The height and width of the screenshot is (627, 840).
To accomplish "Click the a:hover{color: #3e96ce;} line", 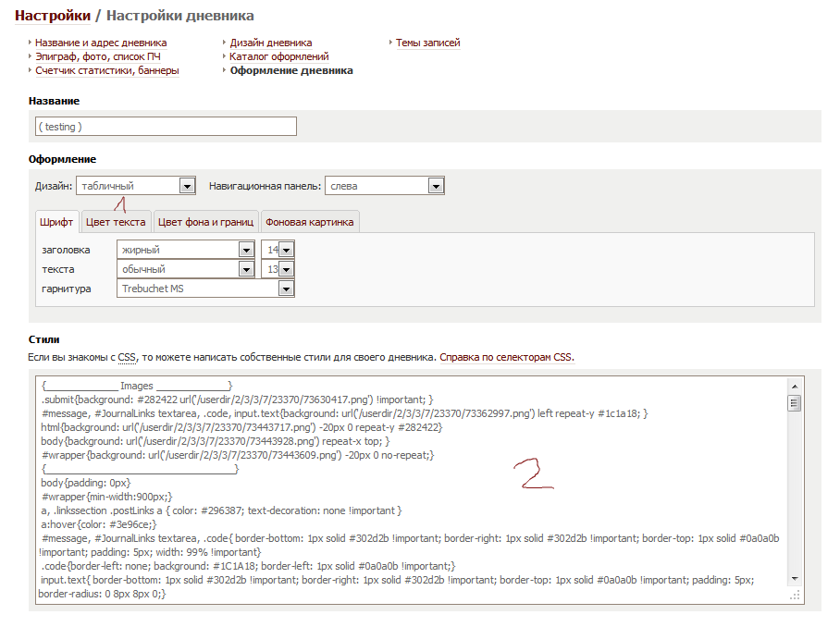I will (x=99, y=524).
